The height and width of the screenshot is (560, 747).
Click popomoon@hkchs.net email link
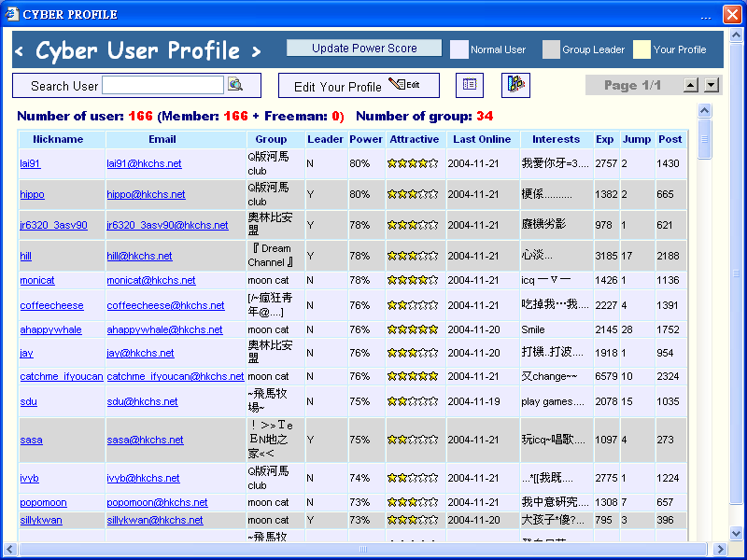coord(157,502)
